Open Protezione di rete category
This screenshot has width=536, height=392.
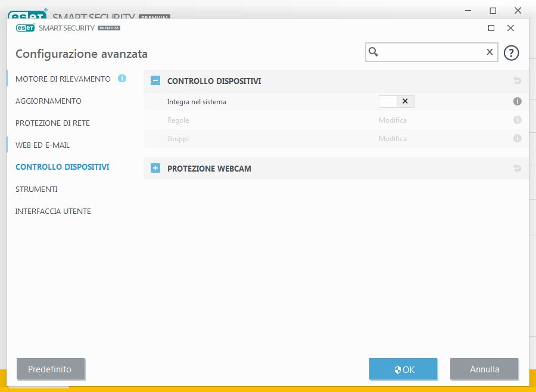tap(52, 123)
